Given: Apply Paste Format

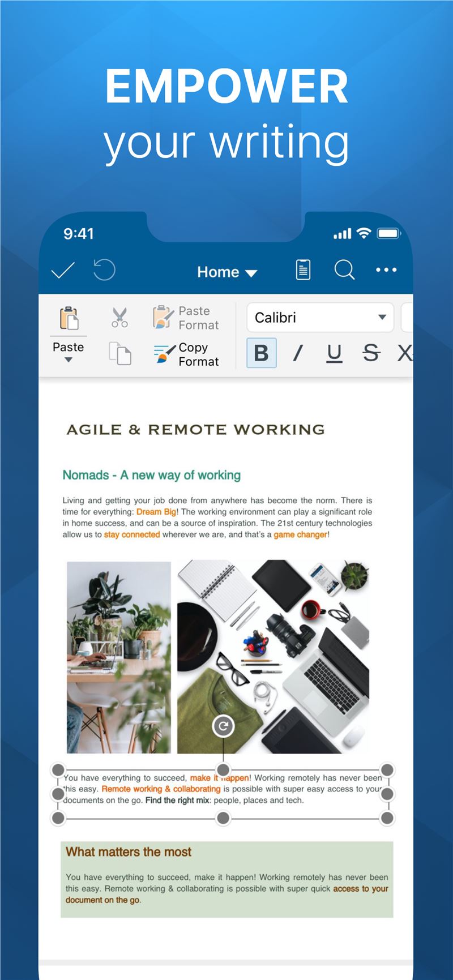Looking at the screenshot, I should pyautogui.click(x=186, y=318).
